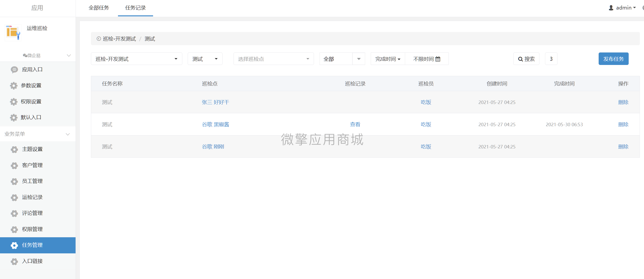This screenshot has width=644, height=279.
Task: Click the gear icon beside 权限管理
Action: [14, 229]
